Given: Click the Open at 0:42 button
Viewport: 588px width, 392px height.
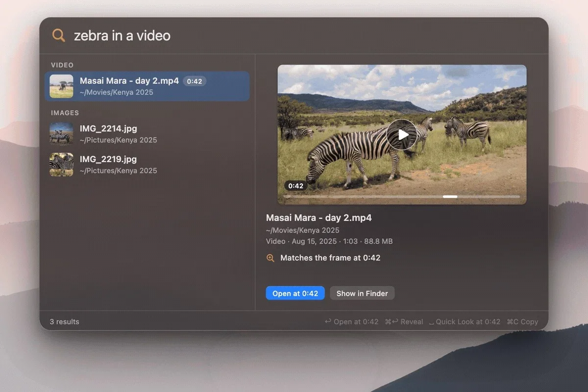Looking at the screenshot, I should point(295,294).
